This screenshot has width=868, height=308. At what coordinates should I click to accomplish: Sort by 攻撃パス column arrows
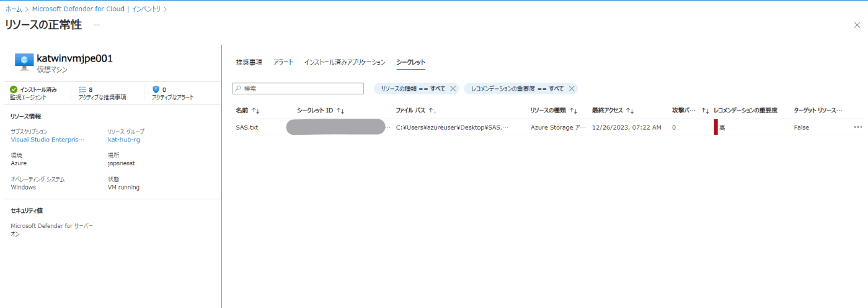pos(705,111)
